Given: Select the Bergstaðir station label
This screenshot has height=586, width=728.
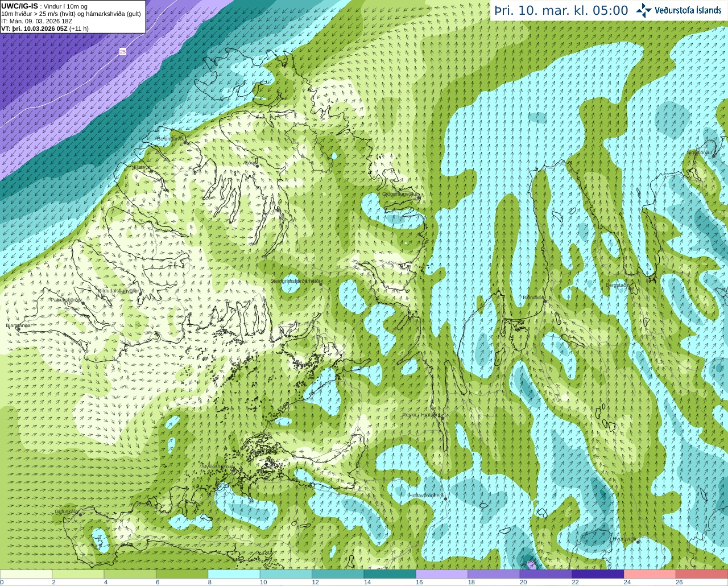Looking at the screenshot, I should [x=616, y=285].
